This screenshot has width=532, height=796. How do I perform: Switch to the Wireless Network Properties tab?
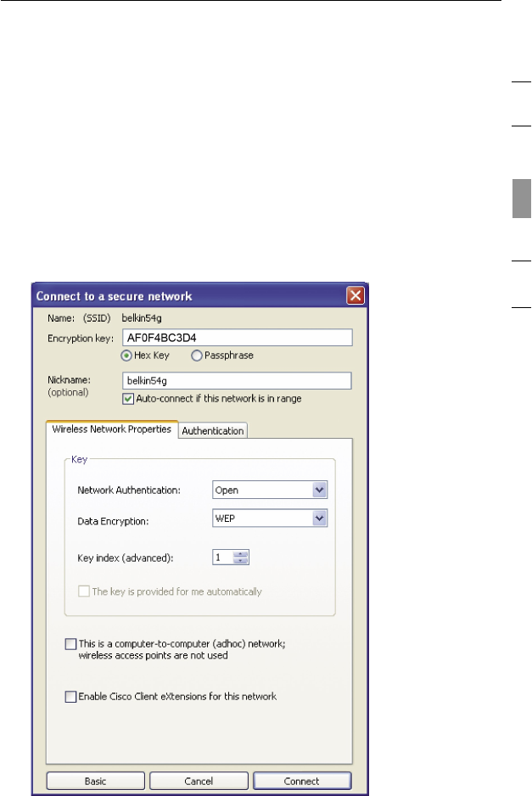[x=112, y=429]
